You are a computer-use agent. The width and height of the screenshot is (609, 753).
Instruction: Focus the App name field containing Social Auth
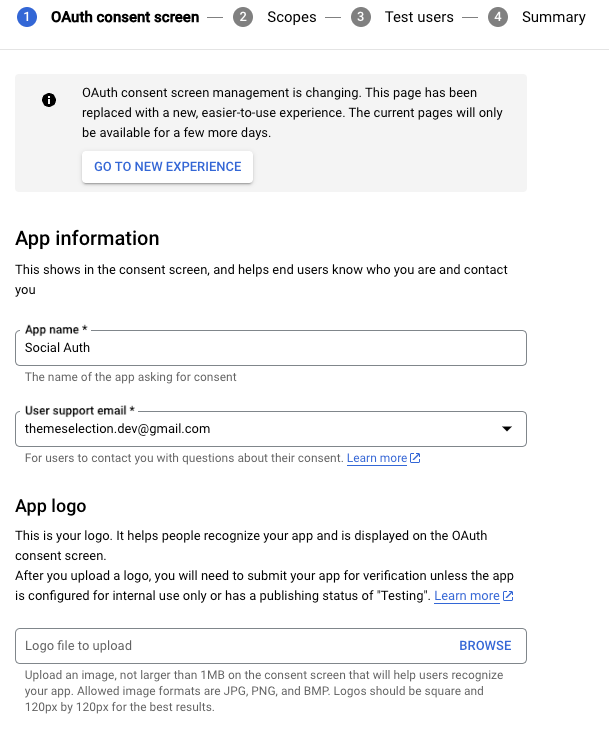271,348
